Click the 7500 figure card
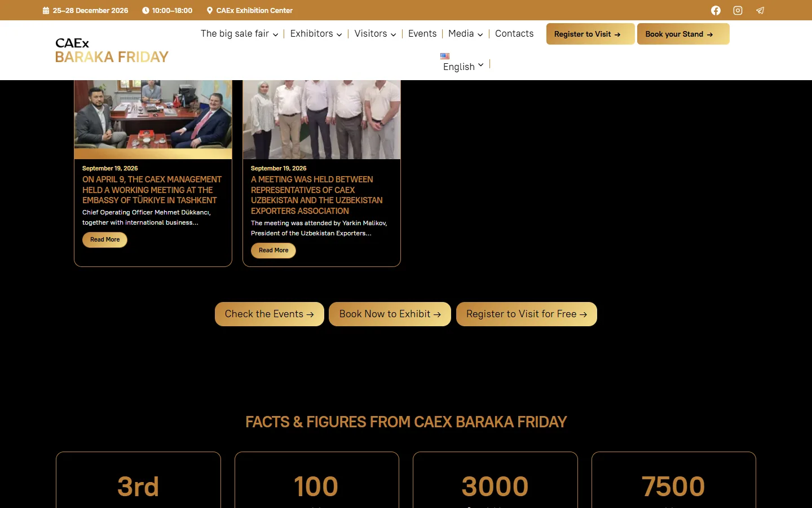Image resolution: width=812 pixels, height=508 pixels. click(x=674, y=480)
